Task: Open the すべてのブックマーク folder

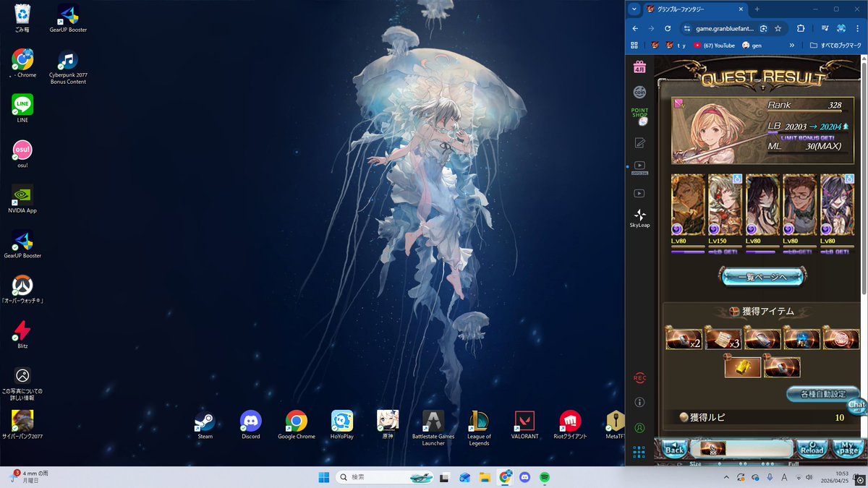Action: tap(835, 45)
